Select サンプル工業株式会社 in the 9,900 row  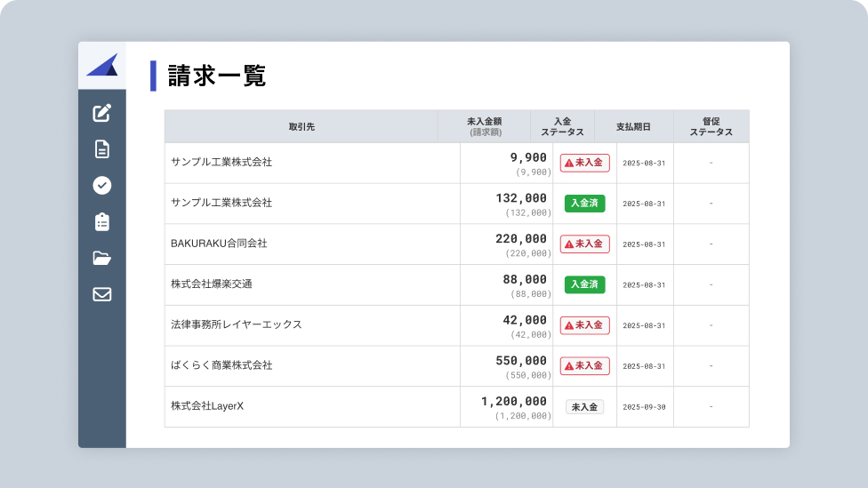point(221,162)
